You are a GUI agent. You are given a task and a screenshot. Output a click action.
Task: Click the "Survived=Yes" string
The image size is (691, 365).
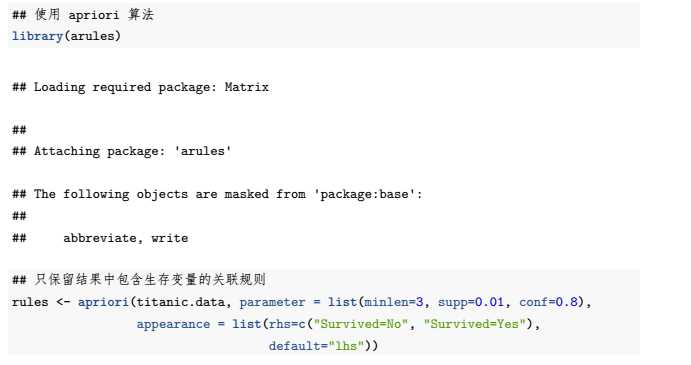click(x=475, y=324)
